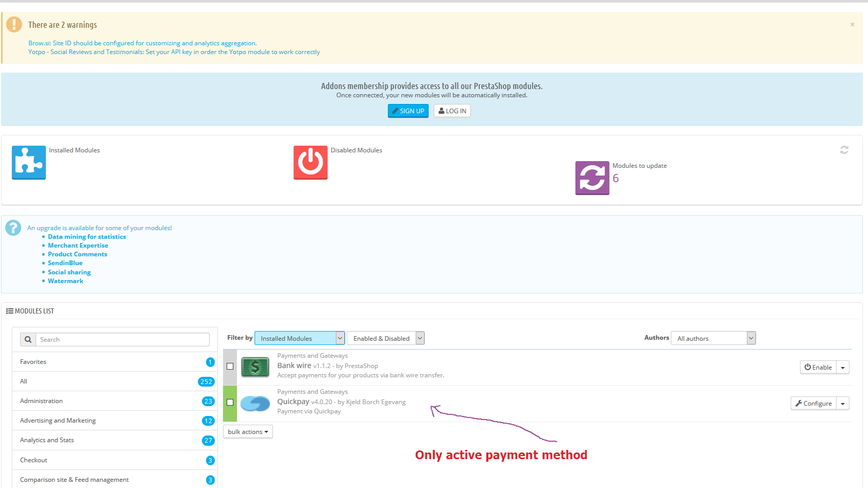The width and height of the screenshot is (868, 488).
Task: Expand the Bank wire actions dropdown arrow
Action: 843,368
